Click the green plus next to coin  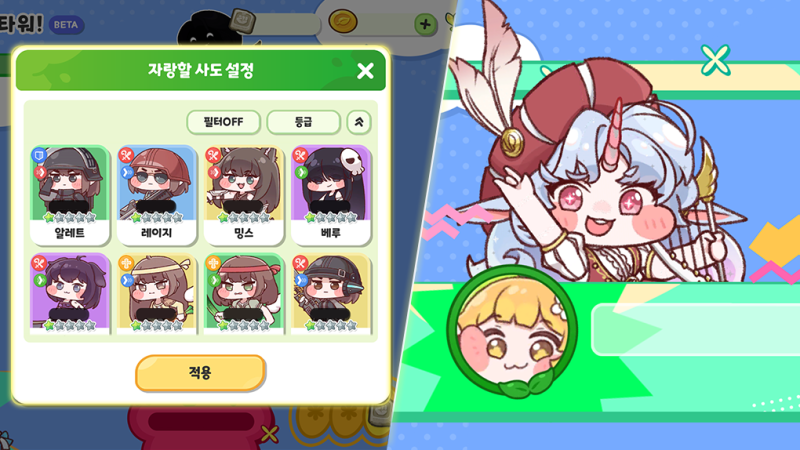425,24
